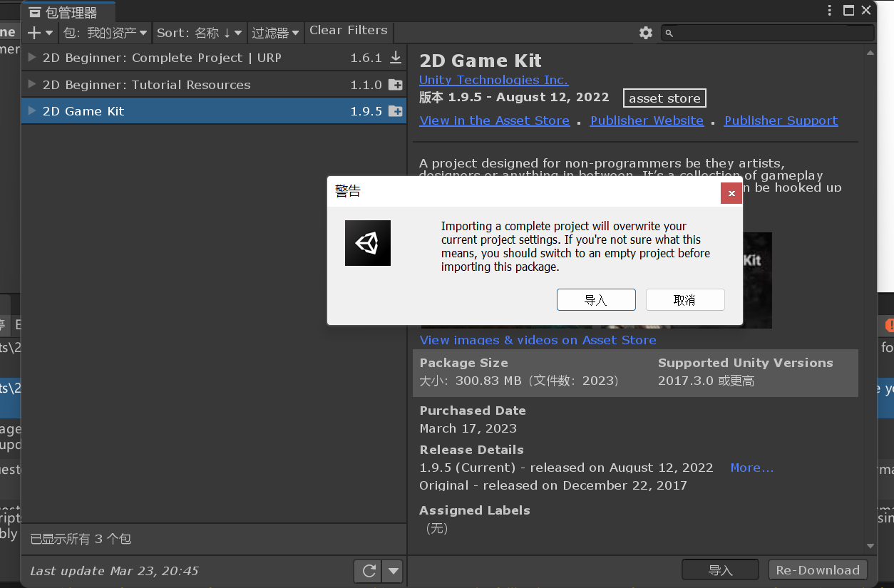The width and height of the screenshot is (894, 588).
Task: Click details panel scroll up arrow
Action: tap(870, 52)
